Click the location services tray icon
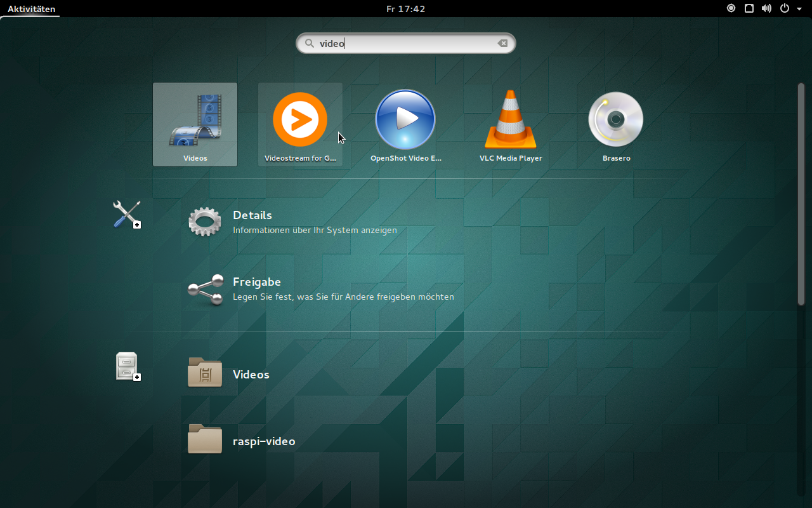Viewport: 812px width, 508px height. 731,8
